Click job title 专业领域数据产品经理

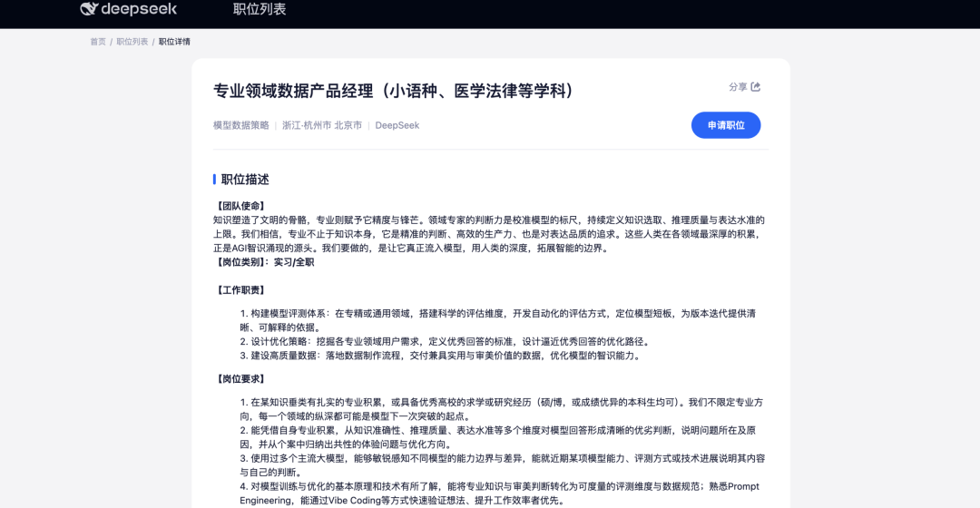pos(393,91)
